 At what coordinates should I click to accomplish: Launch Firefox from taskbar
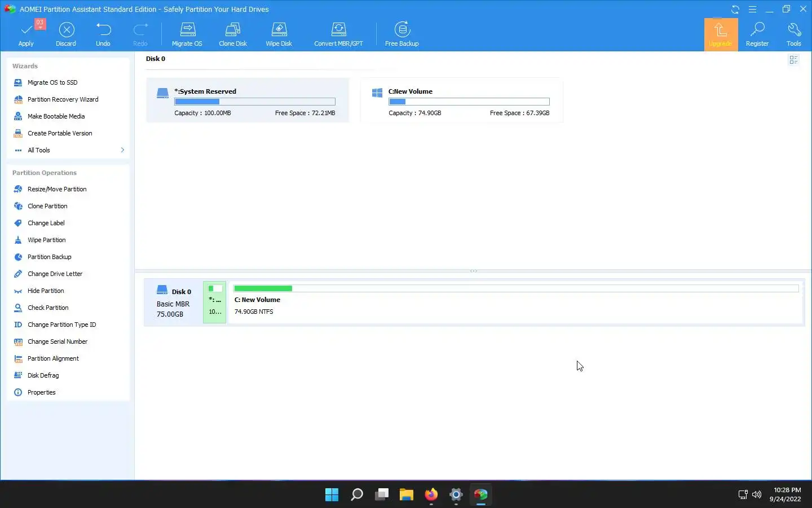431,495
